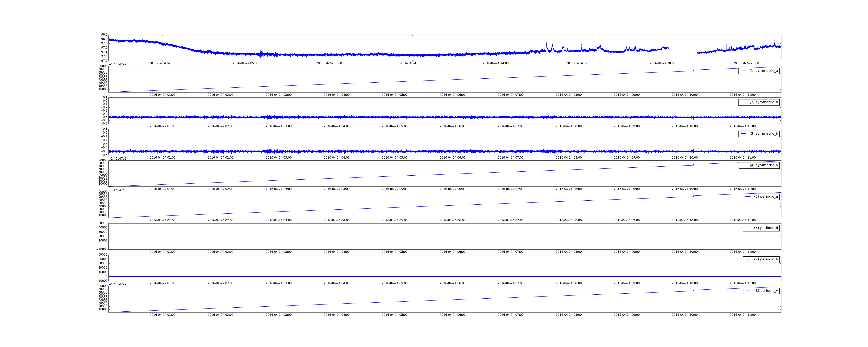The height and width of the screenshot is (347, 868).
Task: Click 11:00 tick label below periodic_h plot
Action: coord(743,283)
